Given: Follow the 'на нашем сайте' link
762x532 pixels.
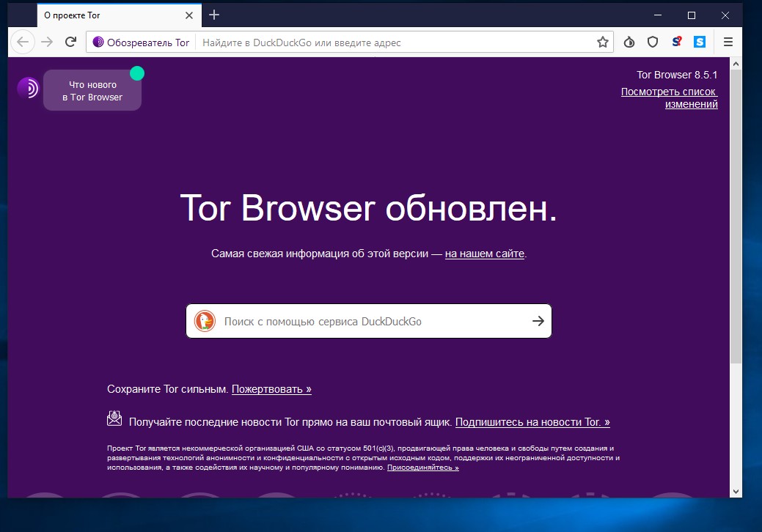Looking at the screenshot, I should pyautogui.click(x=485, y=254).
